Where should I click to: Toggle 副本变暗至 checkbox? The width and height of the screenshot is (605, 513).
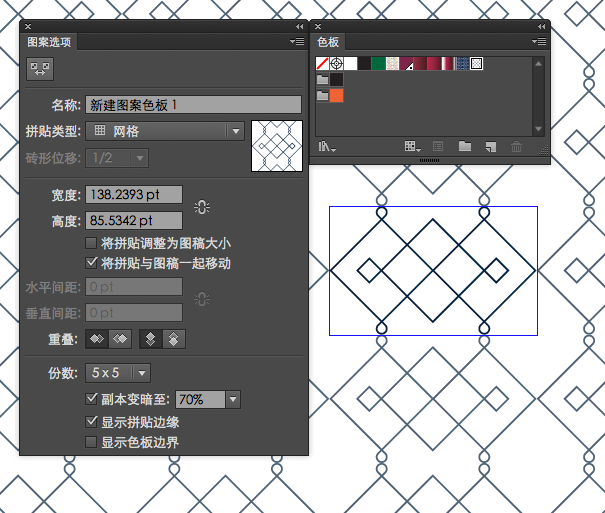tap(91, 399)
